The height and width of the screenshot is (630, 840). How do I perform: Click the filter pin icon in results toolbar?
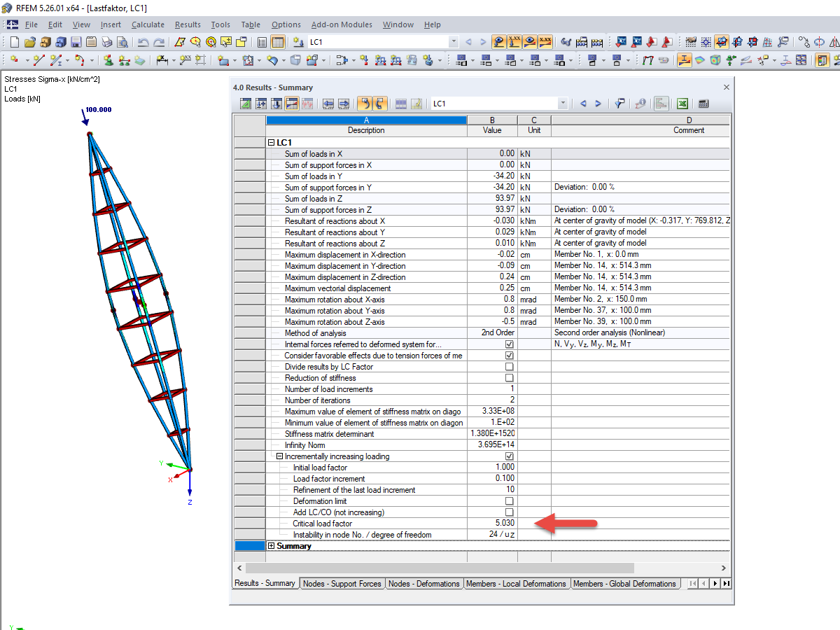[620, 104]
